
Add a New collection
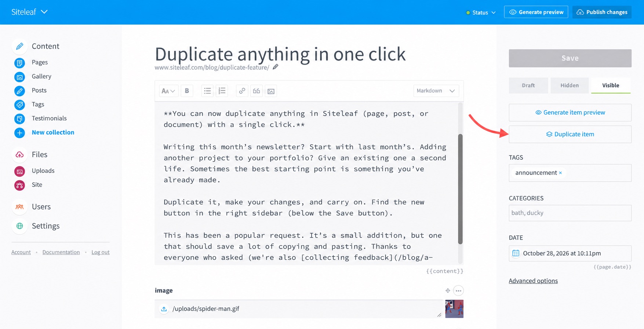[x=44, y=133]
